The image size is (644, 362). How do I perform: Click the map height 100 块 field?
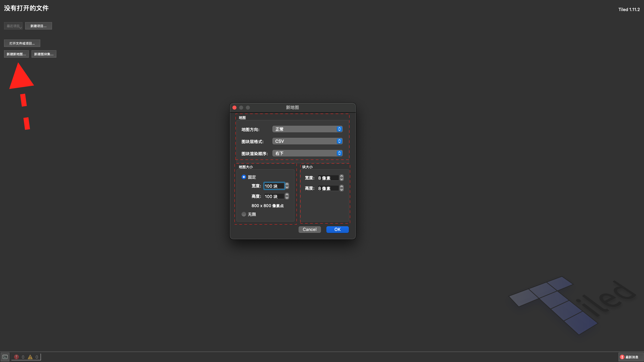pos(274,196)
